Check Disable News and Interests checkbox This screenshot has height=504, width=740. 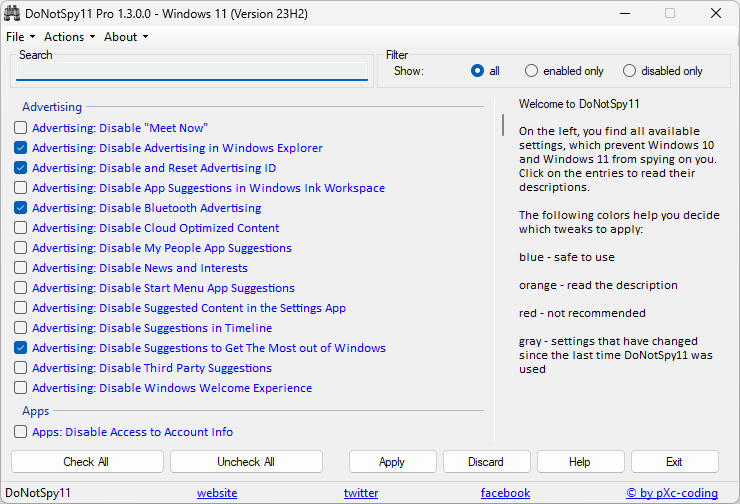click(20, 268)
